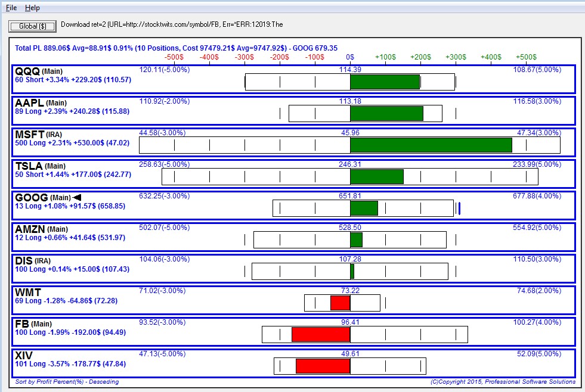Select the QQQ (Main) symbol heading
Viewport: 585px width, 392px height.
click(x=39, y=71)
